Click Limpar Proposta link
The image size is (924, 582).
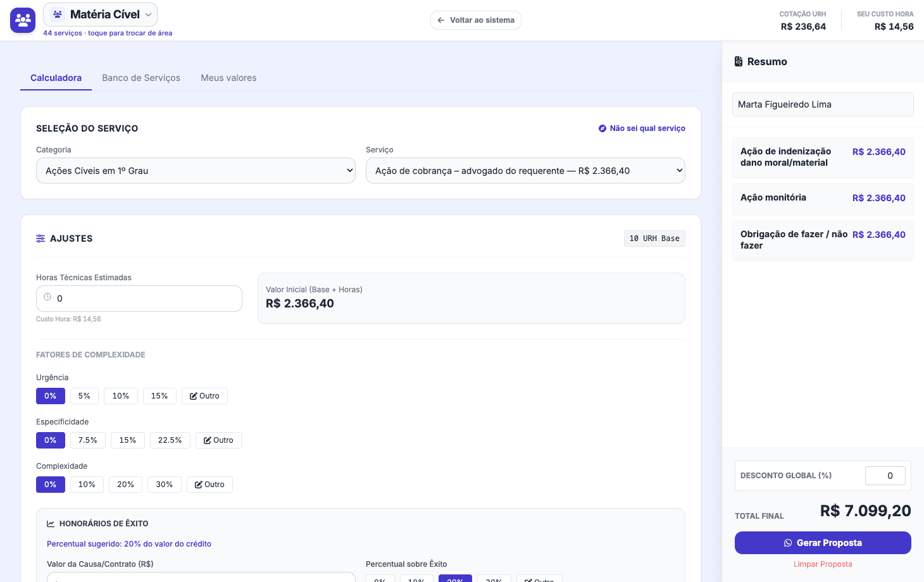pyautogui.click(x=823, y=564)
